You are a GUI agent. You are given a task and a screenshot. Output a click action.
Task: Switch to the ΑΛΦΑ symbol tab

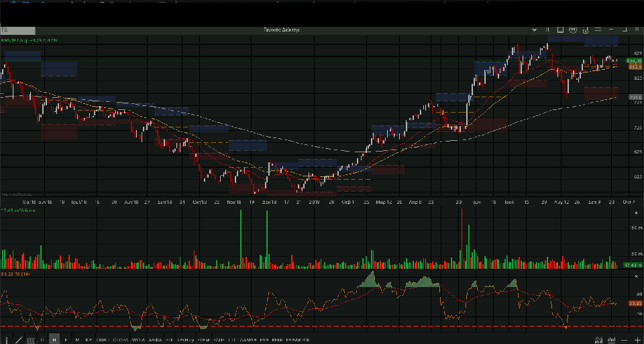pyautogui.click(x=155, y=340)
